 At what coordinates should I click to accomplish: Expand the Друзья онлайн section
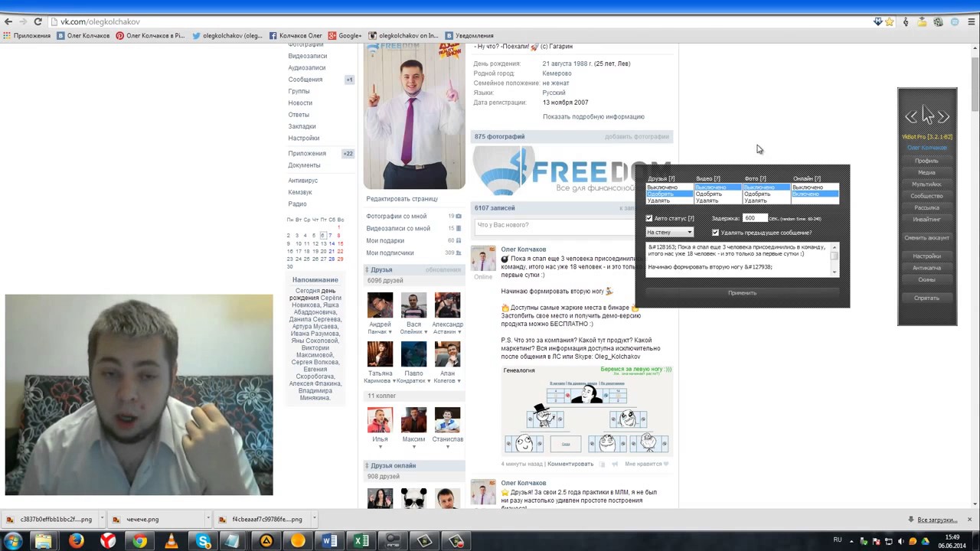pyautogui.click(x=367, y=466)
